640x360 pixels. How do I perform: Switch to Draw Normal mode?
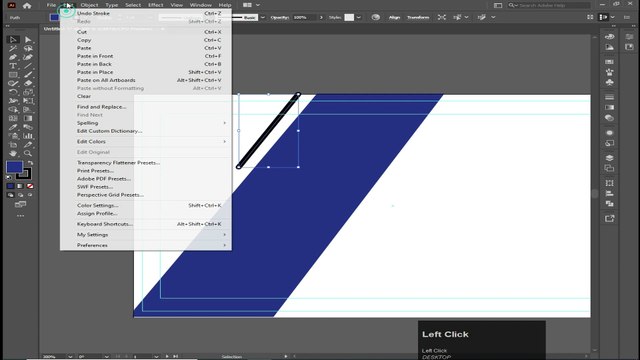point(11,195)
